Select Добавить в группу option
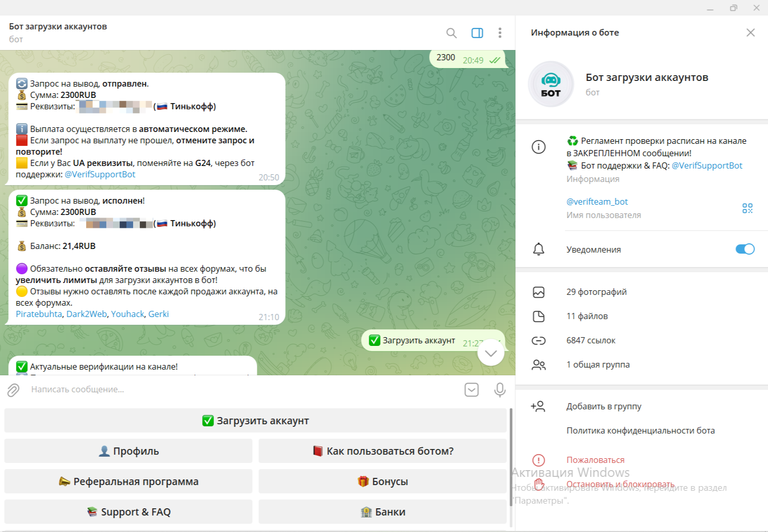The width and height of the screenshot is (768, 532). click(603, 406)
